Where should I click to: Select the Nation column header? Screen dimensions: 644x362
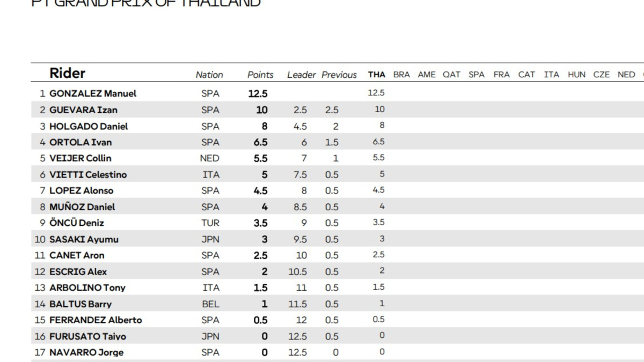point(209,75)
